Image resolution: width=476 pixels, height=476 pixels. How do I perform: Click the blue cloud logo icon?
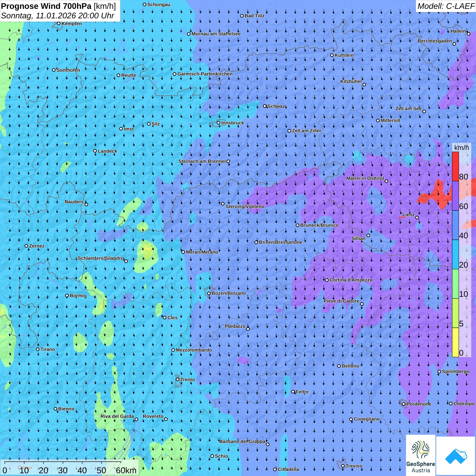(x=456, y=456)
